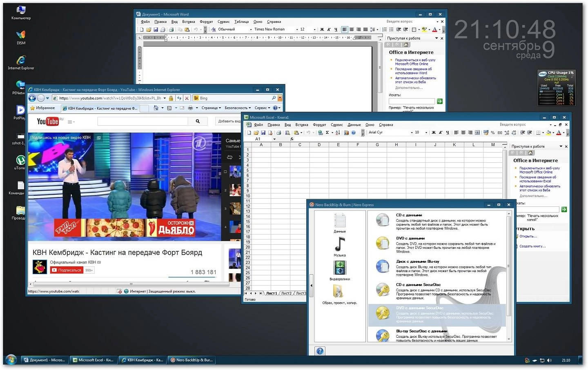Open the Обычный style dropdown in Word

251,29
